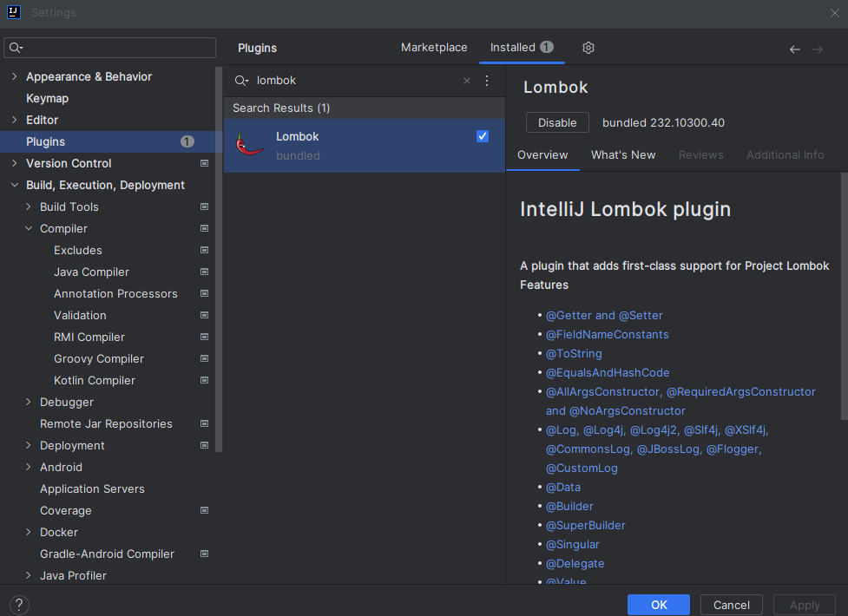
Task: Click the Plugins update count badge
Action: click(187, 141)
